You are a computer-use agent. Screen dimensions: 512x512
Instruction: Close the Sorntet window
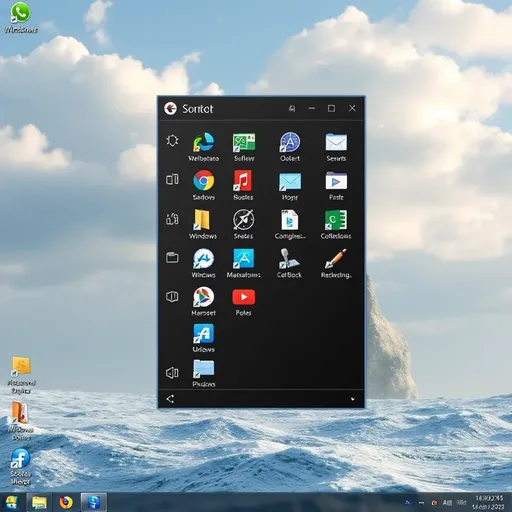coord(352,108)
